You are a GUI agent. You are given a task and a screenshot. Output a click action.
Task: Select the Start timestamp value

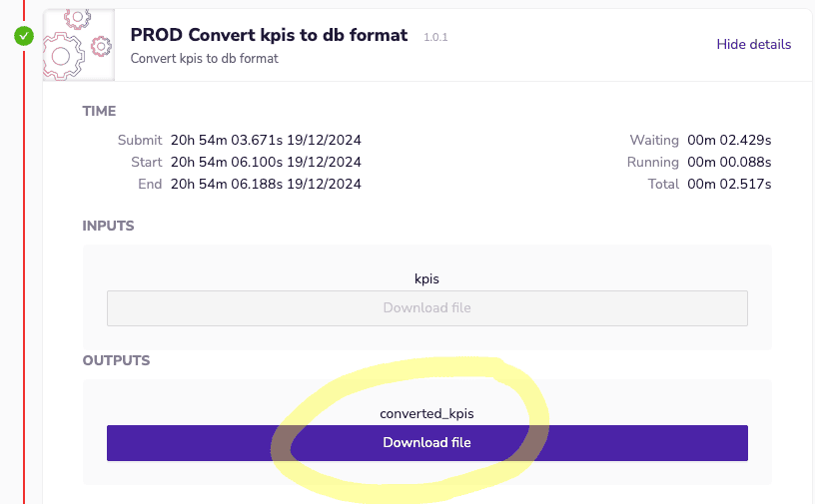coord(266,162)
